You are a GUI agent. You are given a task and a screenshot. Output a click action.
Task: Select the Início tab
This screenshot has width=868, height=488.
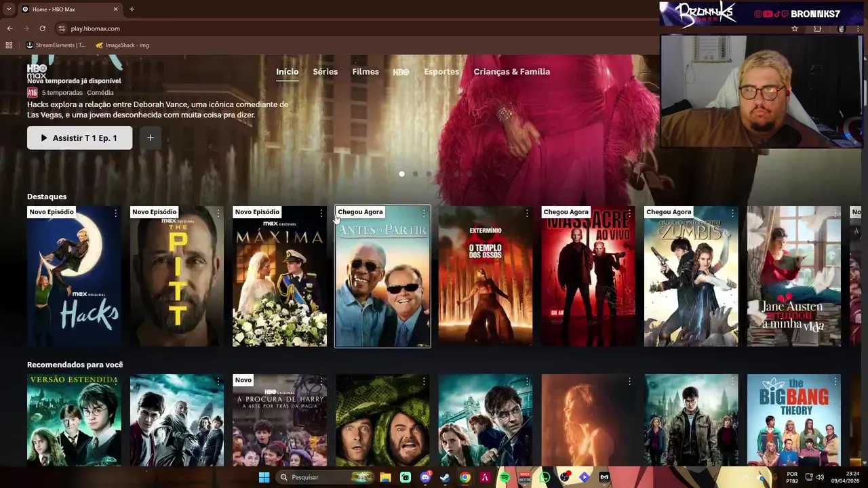pos(287,72)
